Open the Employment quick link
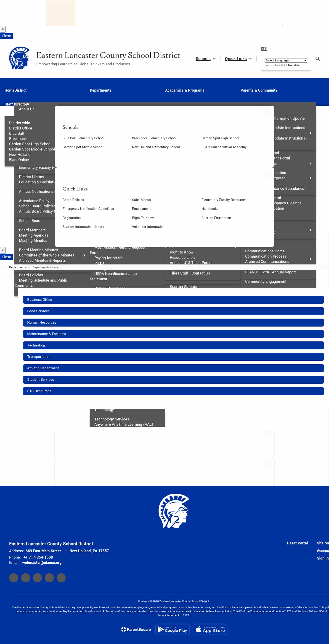 point(141,209)
